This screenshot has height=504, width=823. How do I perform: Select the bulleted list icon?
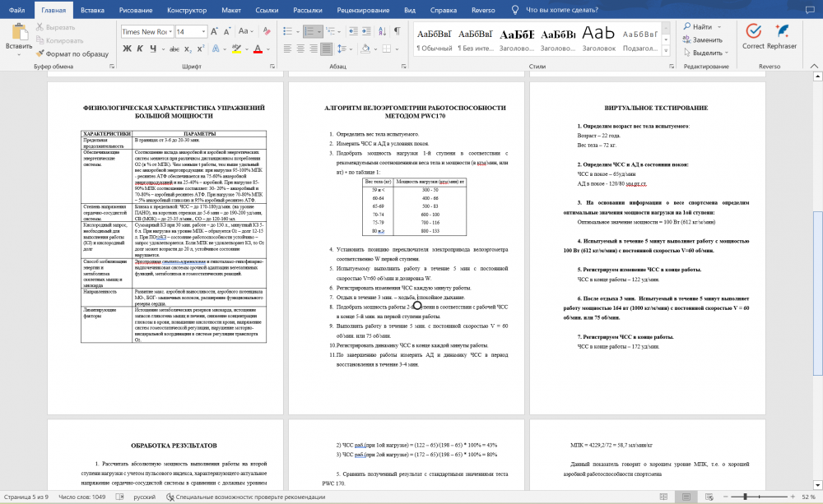click(287, 31)
